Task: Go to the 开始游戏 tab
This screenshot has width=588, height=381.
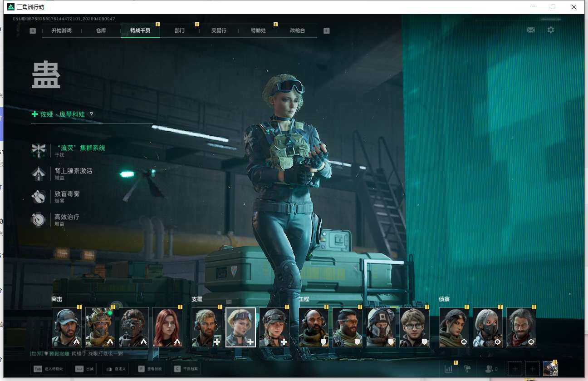Action: click(x=61, y=31)
